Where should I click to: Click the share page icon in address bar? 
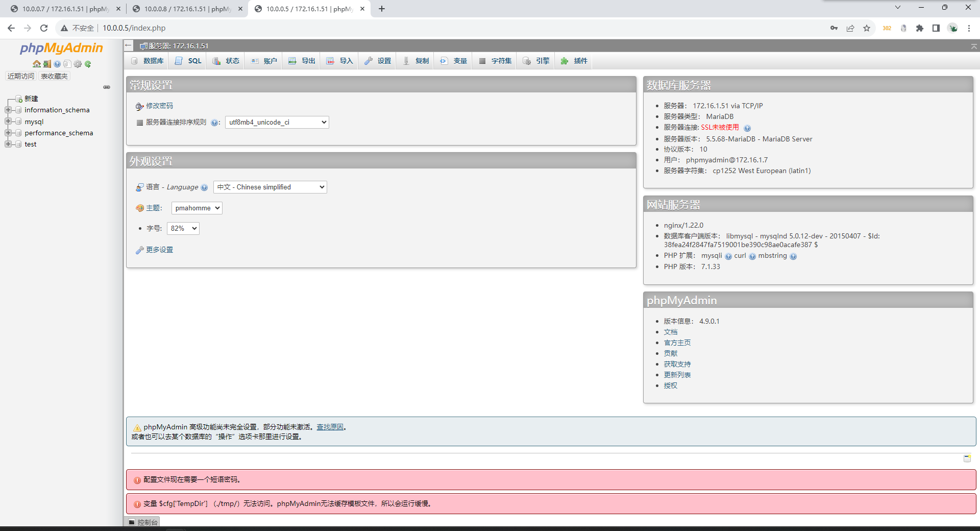pyautogui.click(x=850, y=28)
